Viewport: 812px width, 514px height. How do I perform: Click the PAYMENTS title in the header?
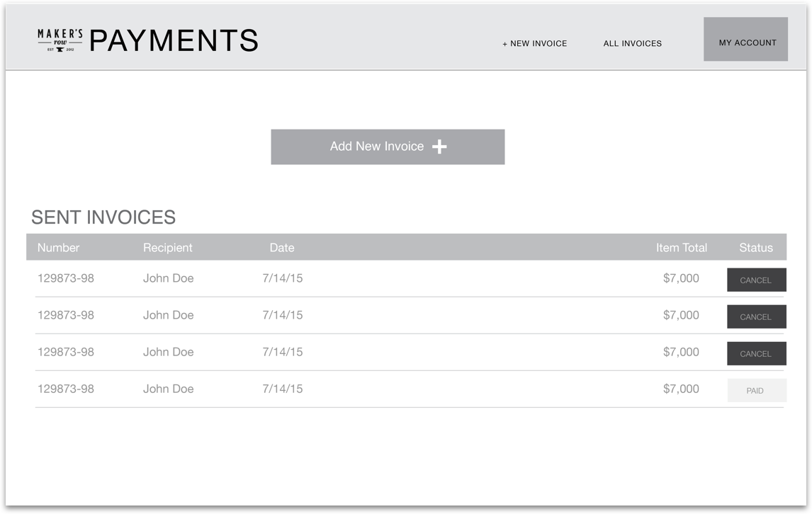tap(174, 41)
